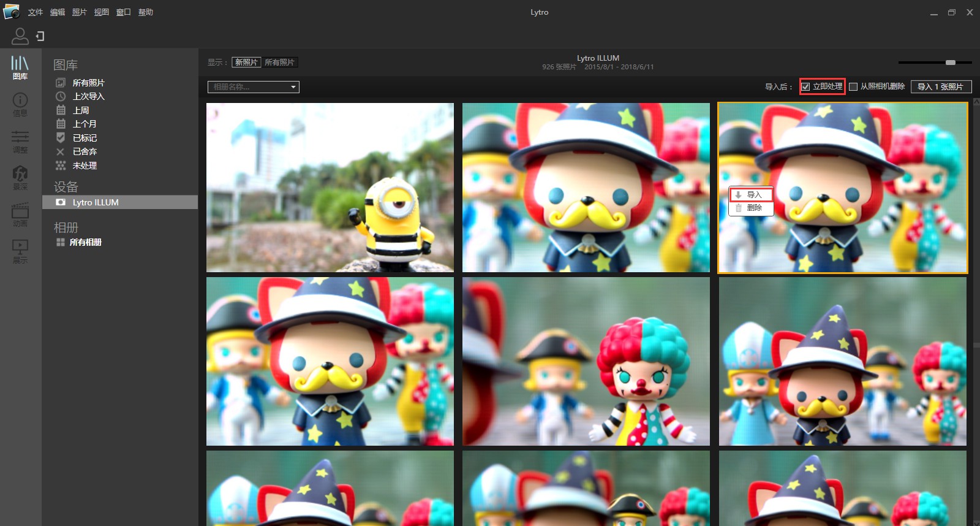Click the thumbnail size slider handle
The width and height of the screenshot is (980, 526).
click(950, 63)
